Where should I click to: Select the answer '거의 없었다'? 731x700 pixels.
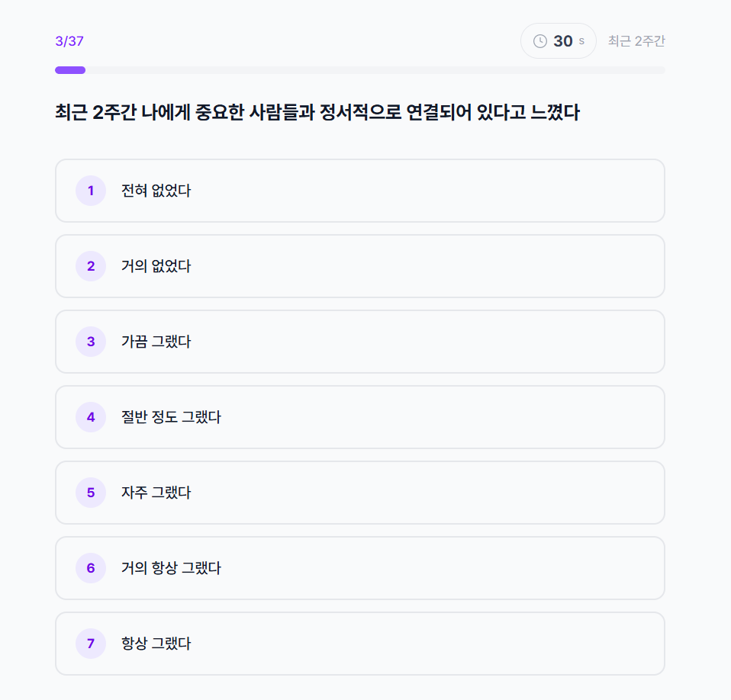tap(359, 266)
